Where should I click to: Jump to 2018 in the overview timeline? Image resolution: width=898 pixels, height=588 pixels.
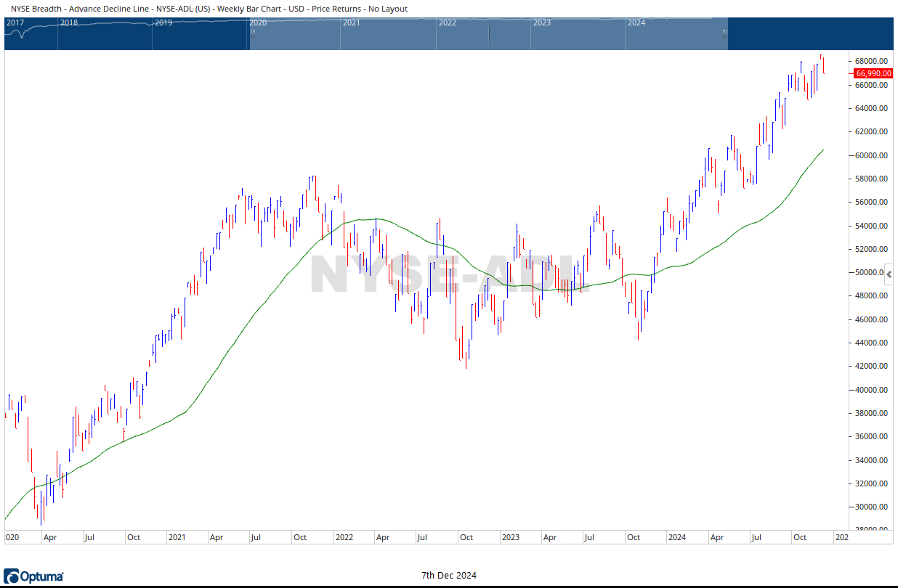[69, 23]
